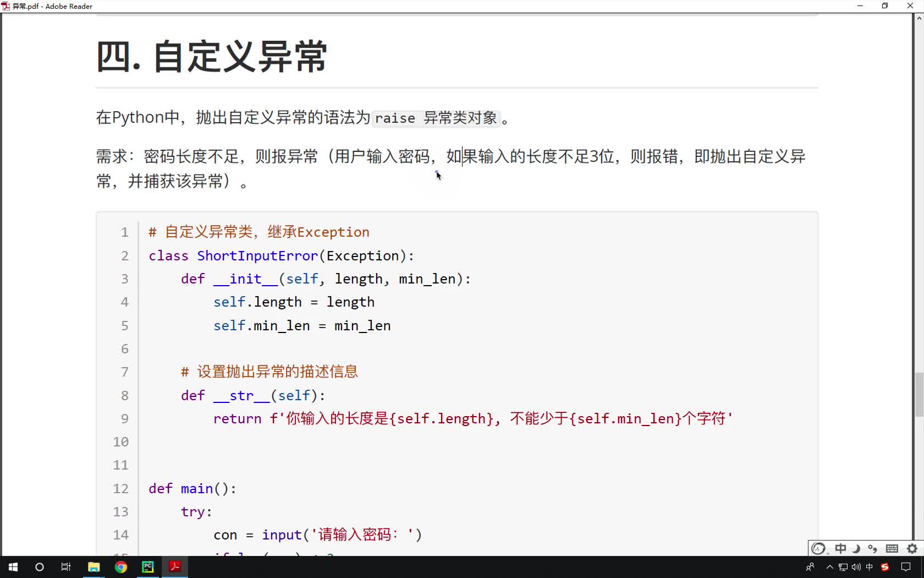Switch to Google Chrome on the taskbar
The height and width of the screenshot is (578, 924).
[x=121, y=567]
